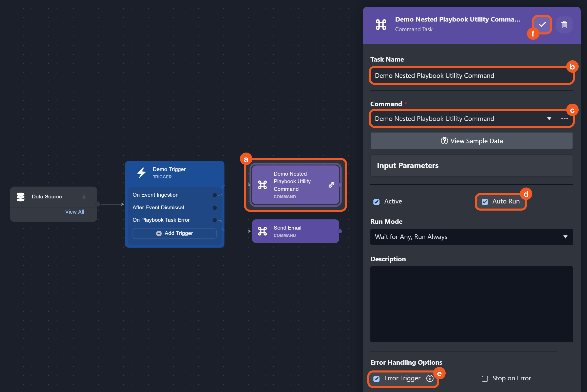Viewport: 587px width, 392px height.
Task: Open the Command dropdown arrow
Action: pos(549,119)
